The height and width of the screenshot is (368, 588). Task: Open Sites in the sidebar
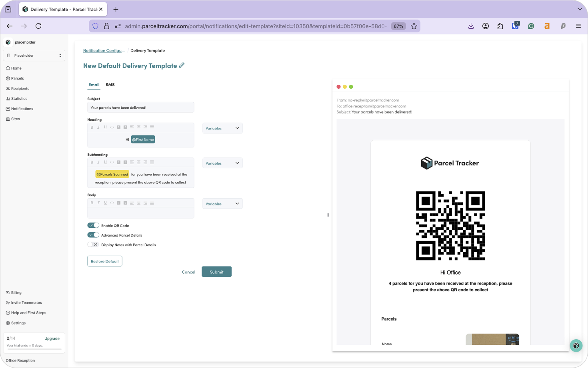click(x=13, y=119)
